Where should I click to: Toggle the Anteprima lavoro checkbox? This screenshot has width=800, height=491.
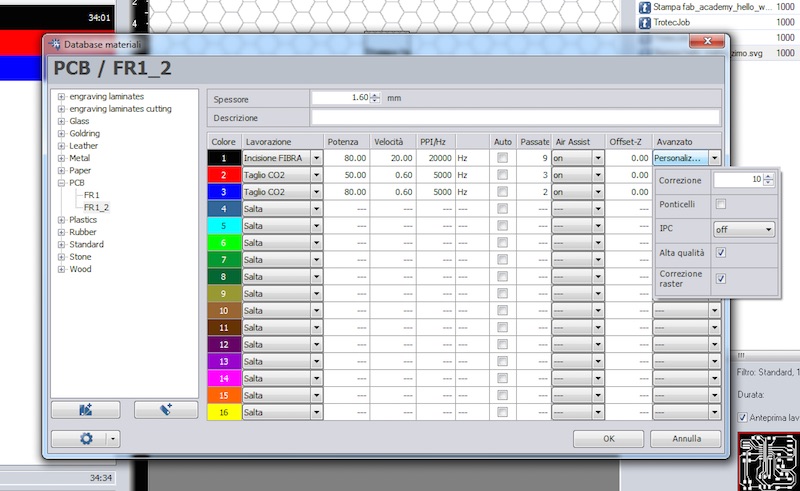tap(742, 418)
